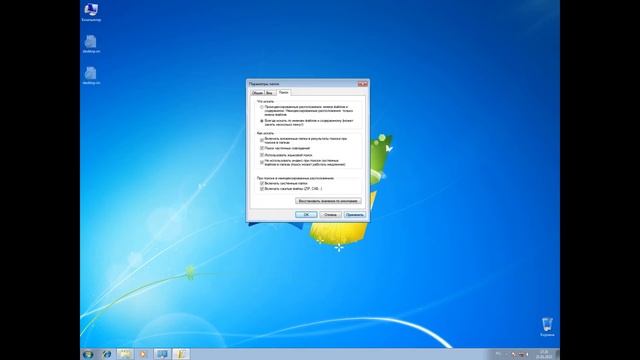Open the Recycle Bin desktop icon
Image resolution: width=640 pixels, height=360 pixels.
547,327
